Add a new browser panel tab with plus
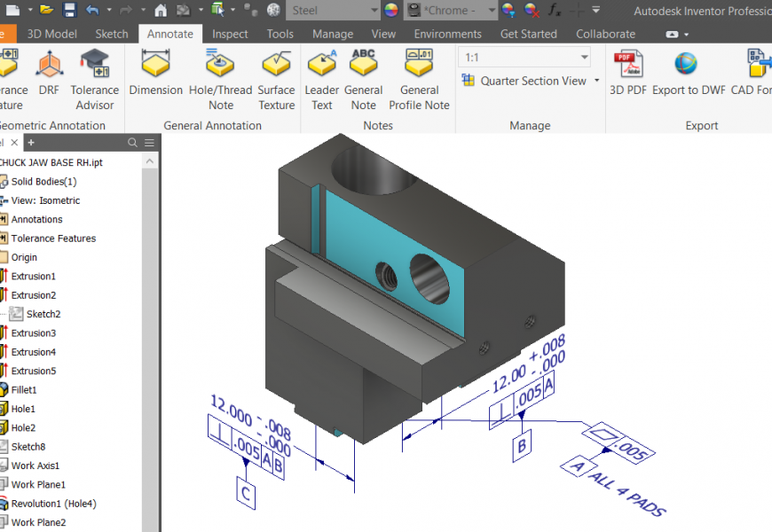 click(31, 143)
